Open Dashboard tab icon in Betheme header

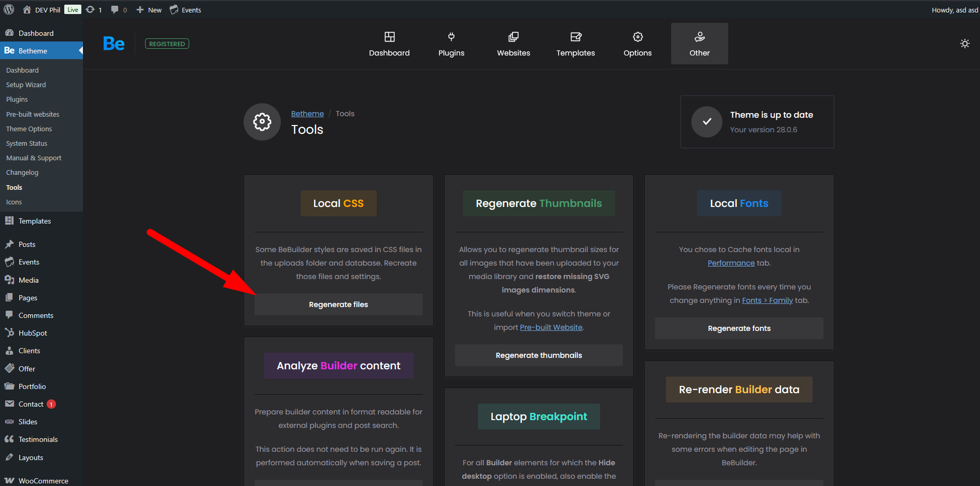click(390, 37)
